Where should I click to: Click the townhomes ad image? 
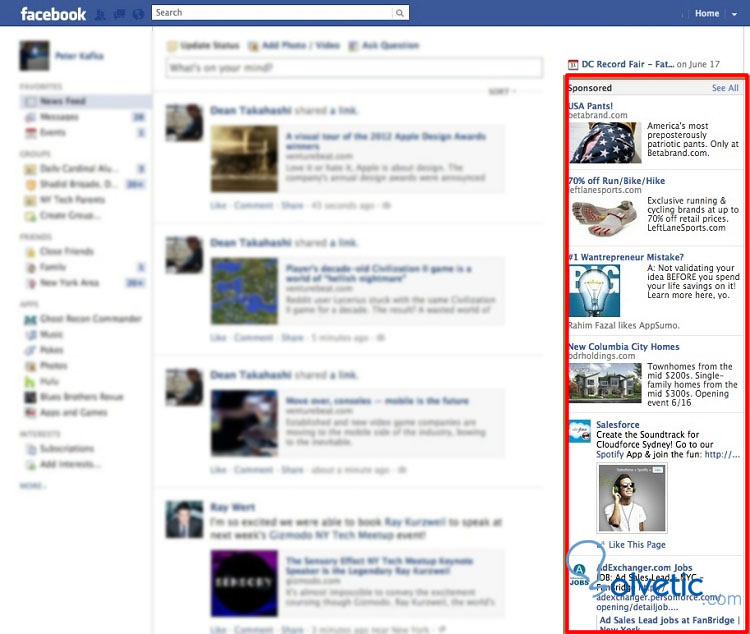click(605, 383)
